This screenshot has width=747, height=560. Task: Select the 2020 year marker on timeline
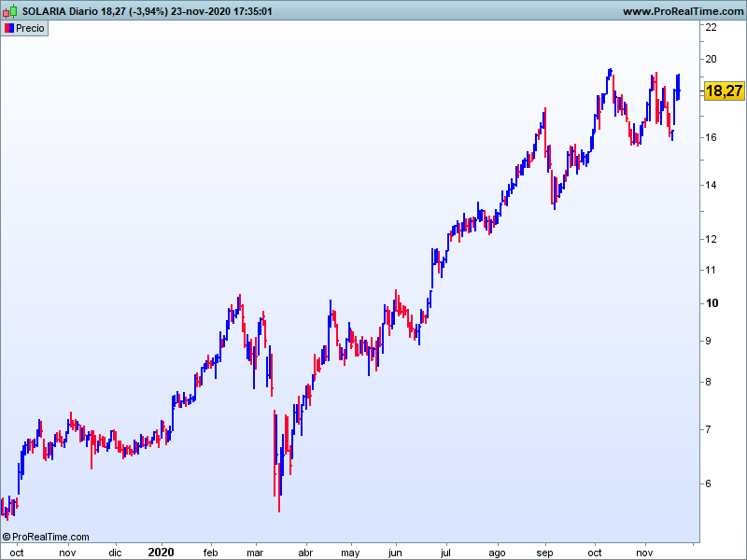tap(161, 553)
